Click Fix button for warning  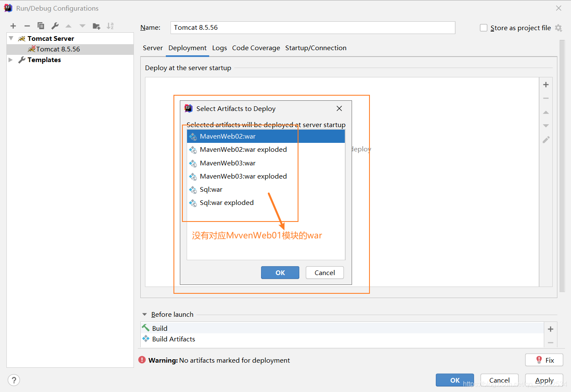click(x=544, y=360)
